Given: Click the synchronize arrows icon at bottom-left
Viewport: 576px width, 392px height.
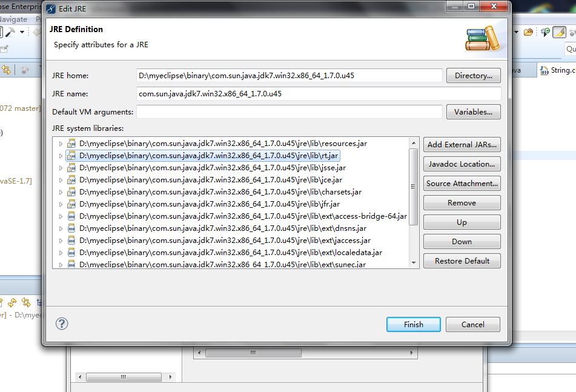Looking at the screenshot, I should tap(12, 303).
